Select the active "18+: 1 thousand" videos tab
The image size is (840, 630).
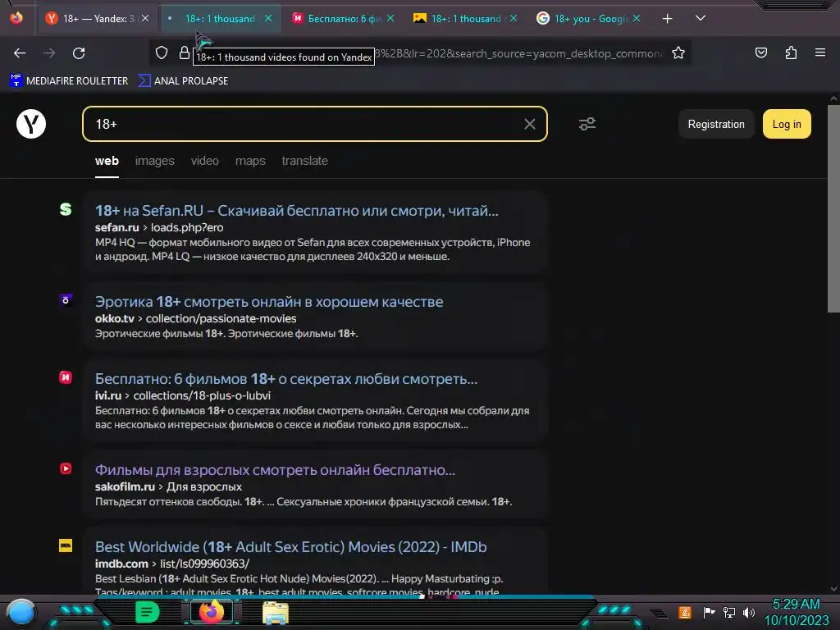click(220, 18)
